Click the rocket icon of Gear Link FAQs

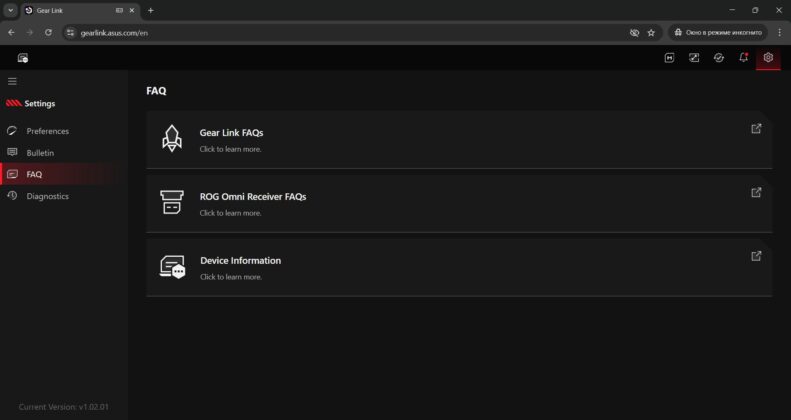pyautogui.click(x=172, y=139)
